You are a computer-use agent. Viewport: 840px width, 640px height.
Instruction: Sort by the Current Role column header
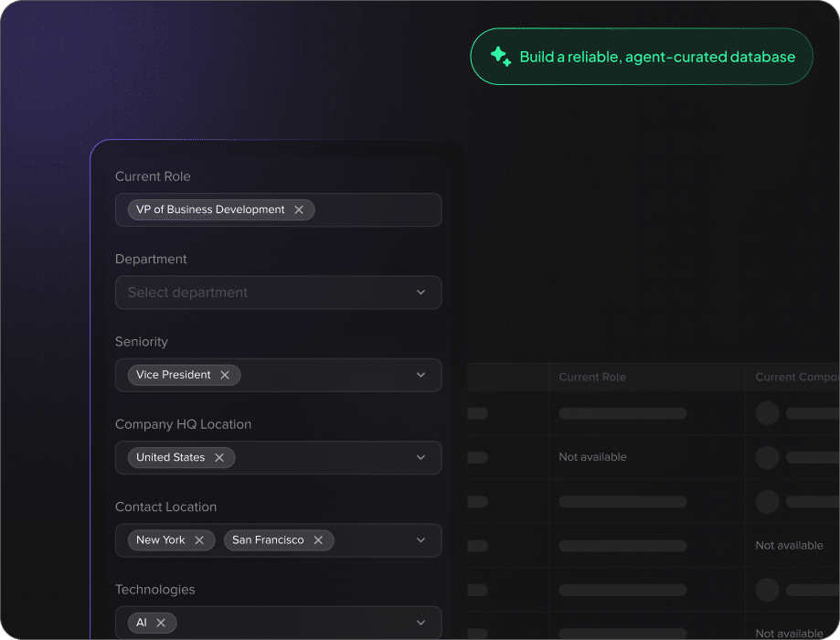592,377
